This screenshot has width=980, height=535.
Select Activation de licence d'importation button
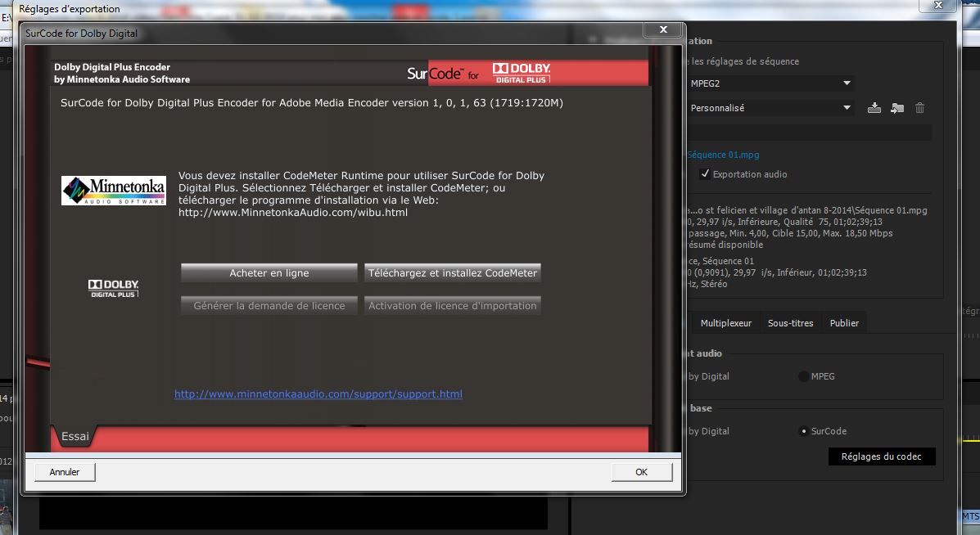tap(453, 305)
